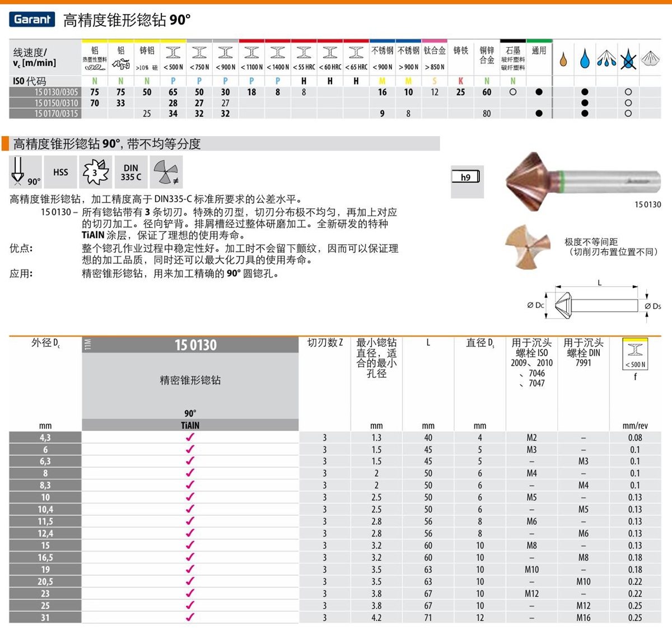672x634 pixels.
Task: Click the 最小锪钻直径 column header
Action: 376,358
